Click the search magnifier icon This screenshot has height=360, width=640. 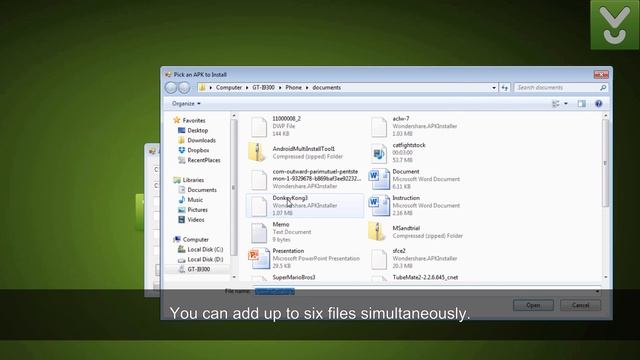603,87
